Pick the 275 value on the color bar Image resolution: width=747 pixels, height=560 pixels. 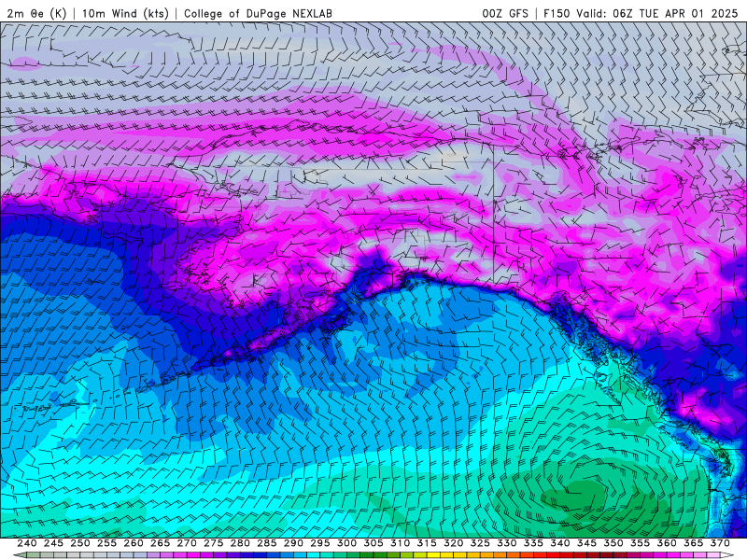214,543
